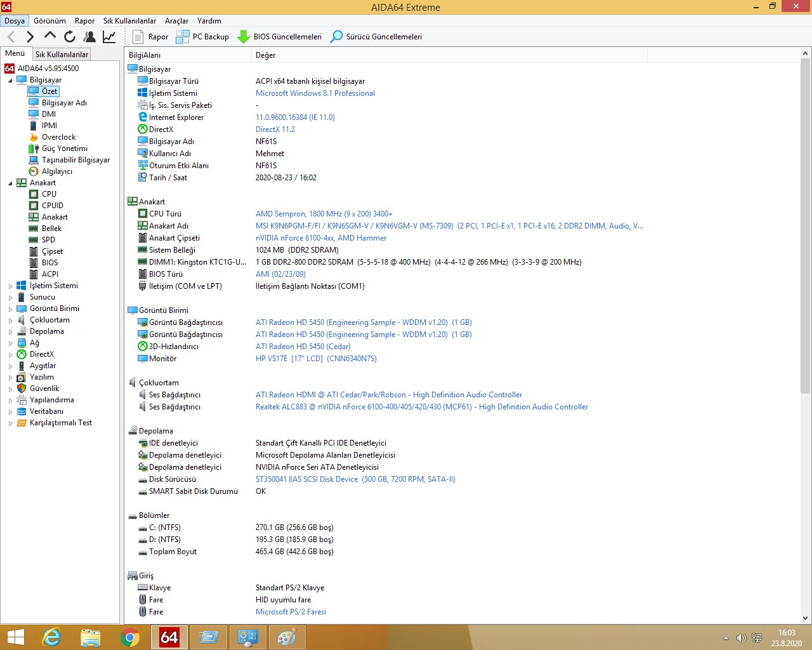Select Overclock in the Bilgisayar tree

tap(58, 137)
